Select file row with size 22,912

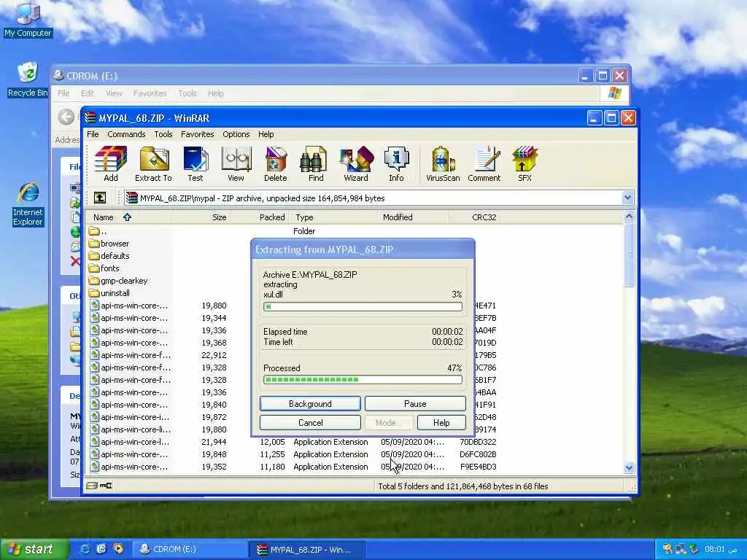[293, 355]
